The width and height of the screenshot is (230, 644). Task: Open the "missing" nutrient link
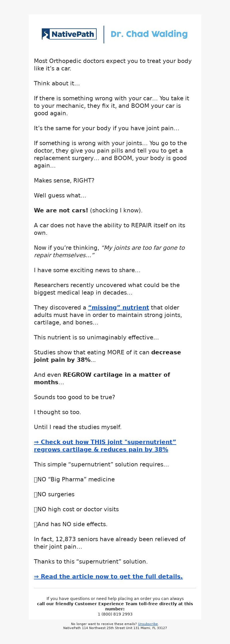pos(118,307)
